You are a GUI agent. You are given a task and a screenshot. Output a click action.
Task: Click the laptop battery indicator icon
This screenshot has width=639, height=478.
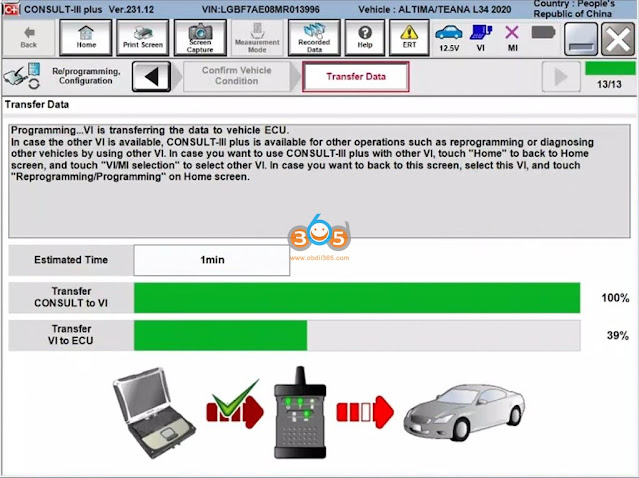pos(543,32)
